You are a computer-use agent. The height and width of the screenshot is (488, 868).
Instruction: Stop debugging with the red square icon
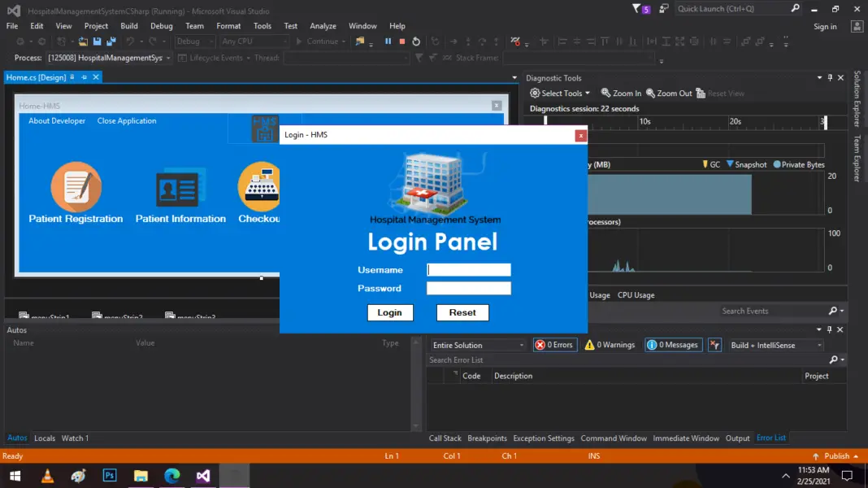pos(402,41)
